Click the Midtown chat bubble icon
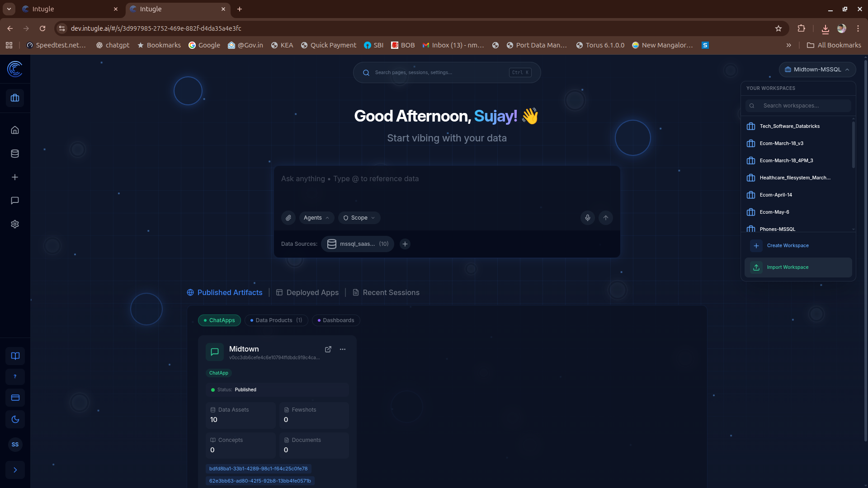 pos(215,352)
